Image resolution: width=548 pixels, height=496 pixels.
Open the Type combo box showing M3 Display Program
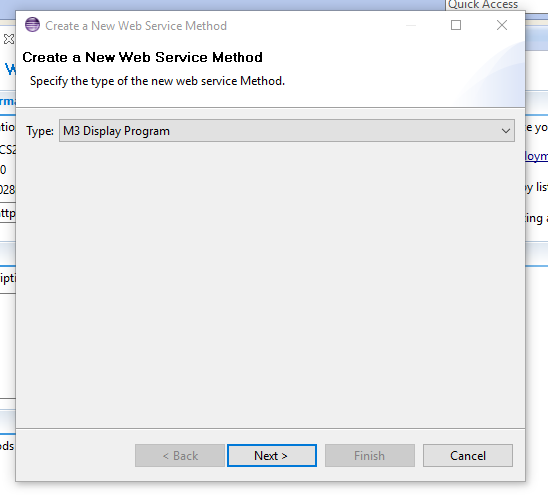(x=287, y=131)
